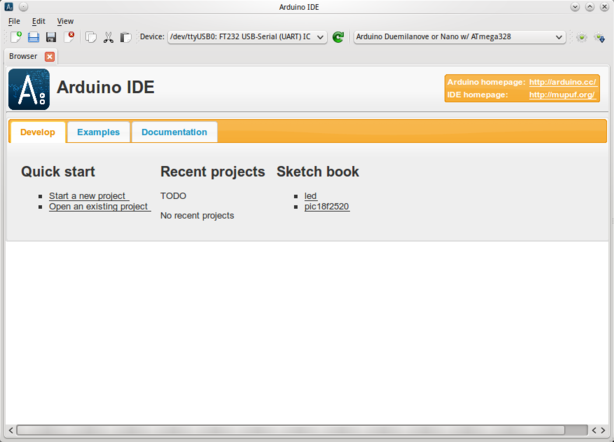614x442 pixels.
Task: Click the application icon in the title bar
Action: point(9,7)
